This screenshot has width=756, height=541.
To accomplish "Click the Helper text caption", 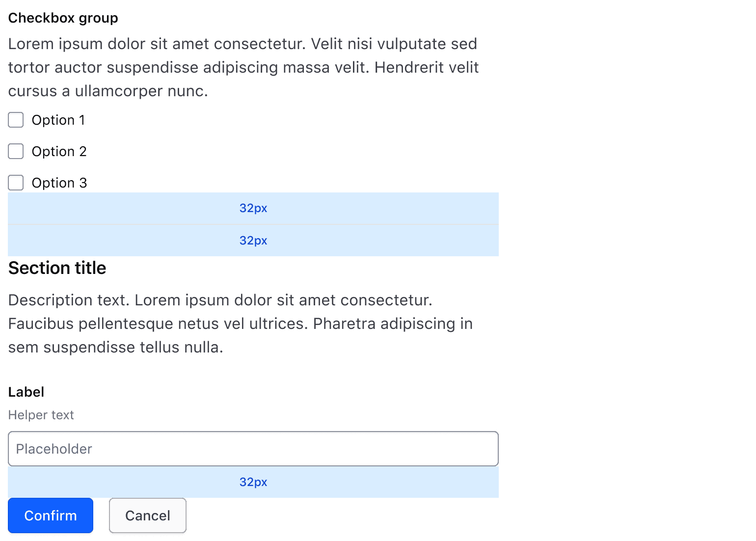I will coord(41,415).
